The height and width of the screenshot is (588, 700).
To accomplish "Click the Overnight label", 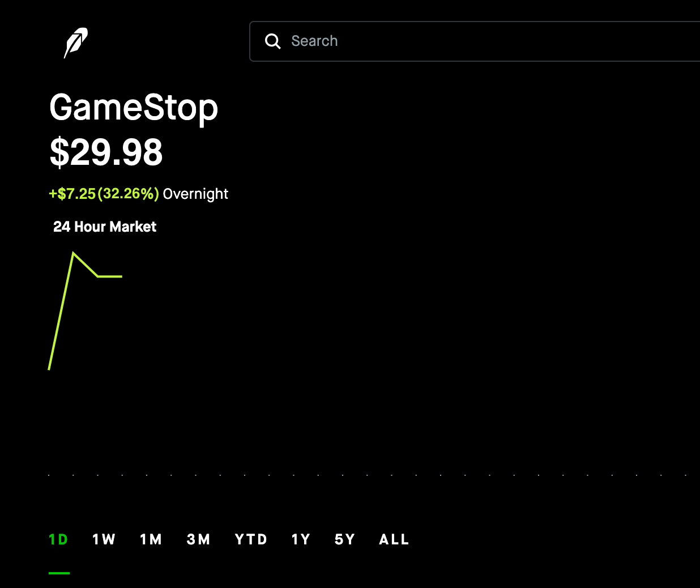I will coord(195,194).
